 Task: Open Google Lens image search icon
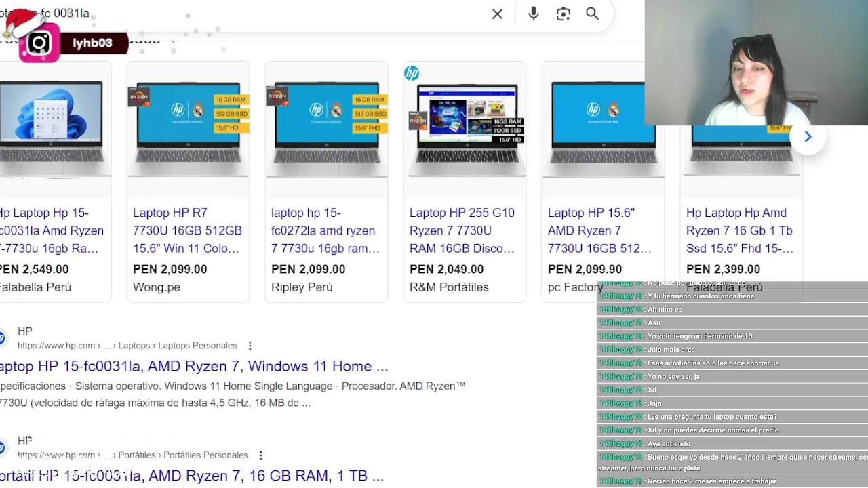(x=564, y=14)
